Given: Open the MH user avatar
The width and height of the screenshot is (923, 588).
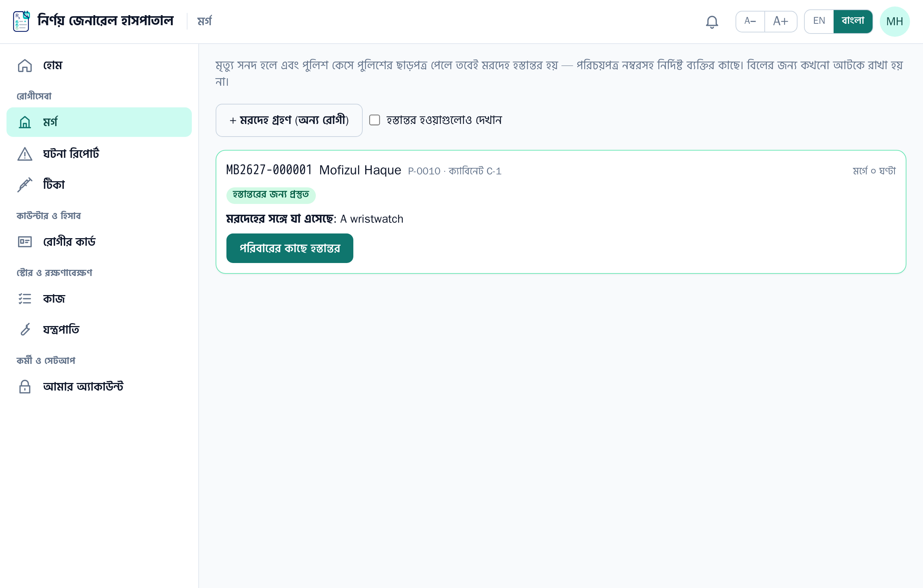Looking at the screenshot, I should tap(894, 22).
